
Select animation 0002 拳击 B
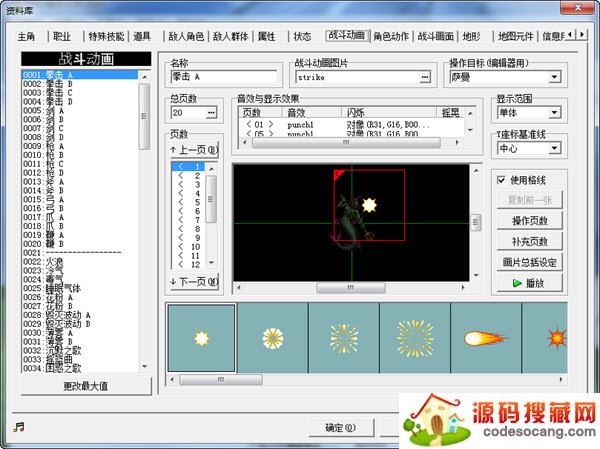point(80,83)
